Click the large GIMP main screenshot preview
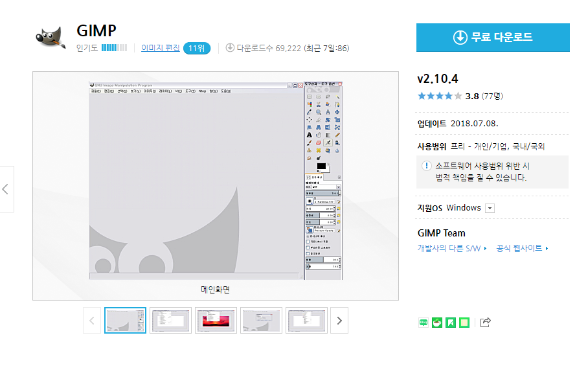 click(216, 181)
